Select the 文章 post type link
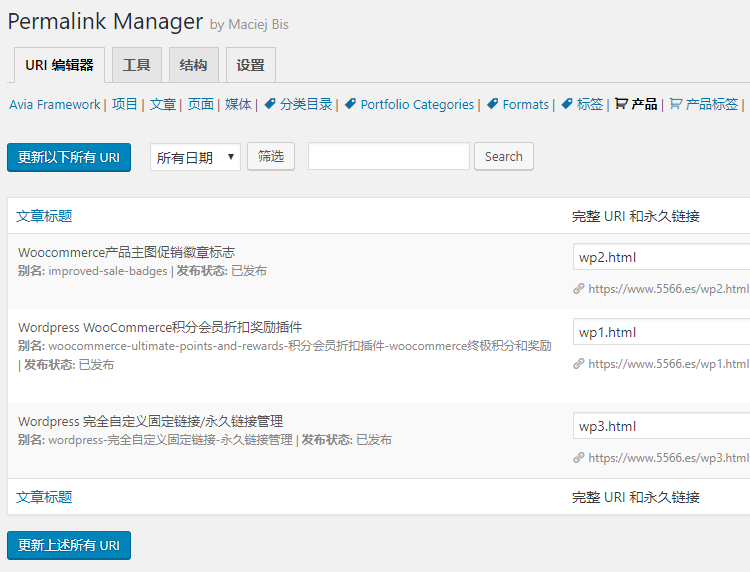This screenshot has width=750, height=572. 163,104
